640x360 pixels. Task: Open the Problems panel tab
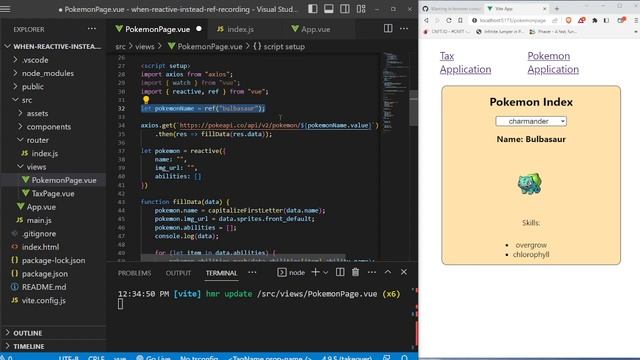[134, 273]
